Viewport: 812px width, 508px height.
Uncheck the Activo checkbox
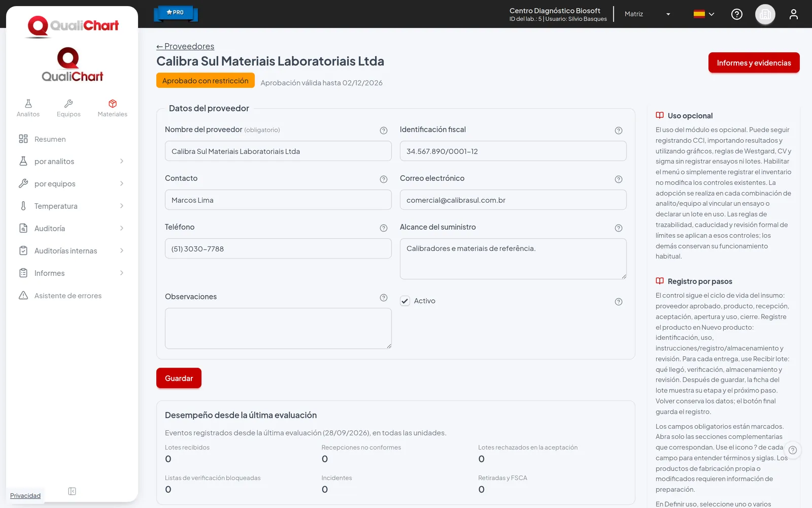[405, 301]
